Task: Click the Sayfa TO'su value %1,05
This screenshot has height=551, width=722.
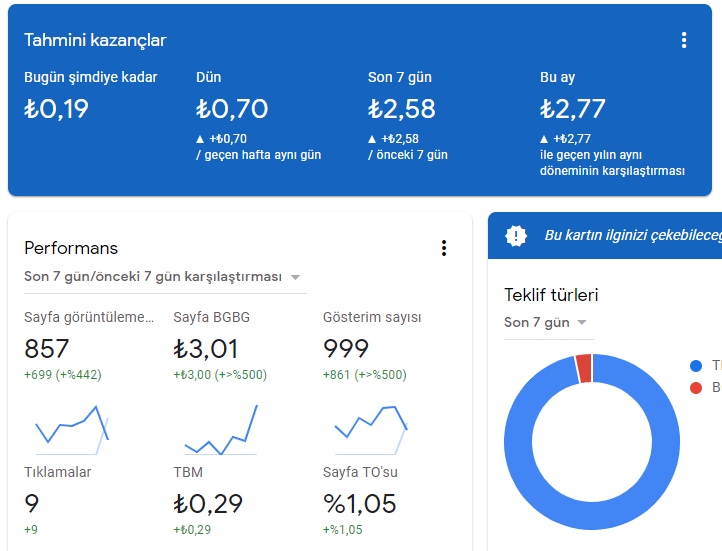Action: tap(359, 504)
